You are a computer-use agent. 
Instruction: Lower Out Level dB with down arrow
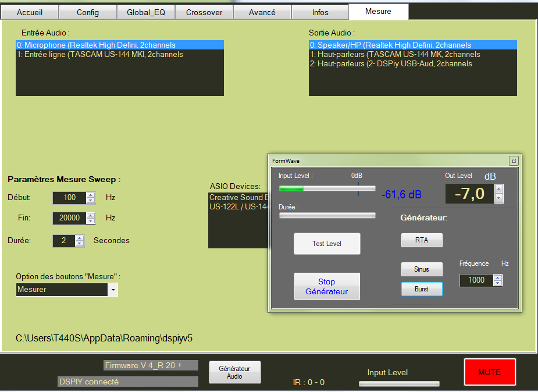[x=498, y=198]
